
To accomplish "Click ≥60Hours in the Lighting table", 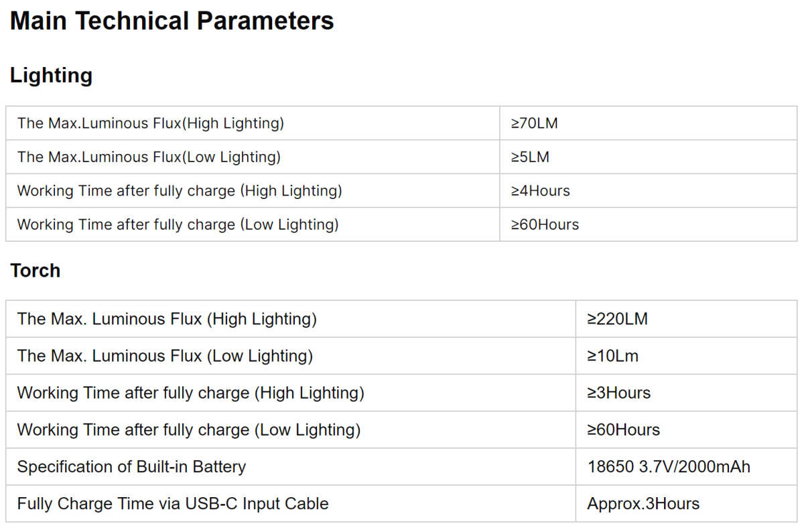I will (x=545, y=224).
